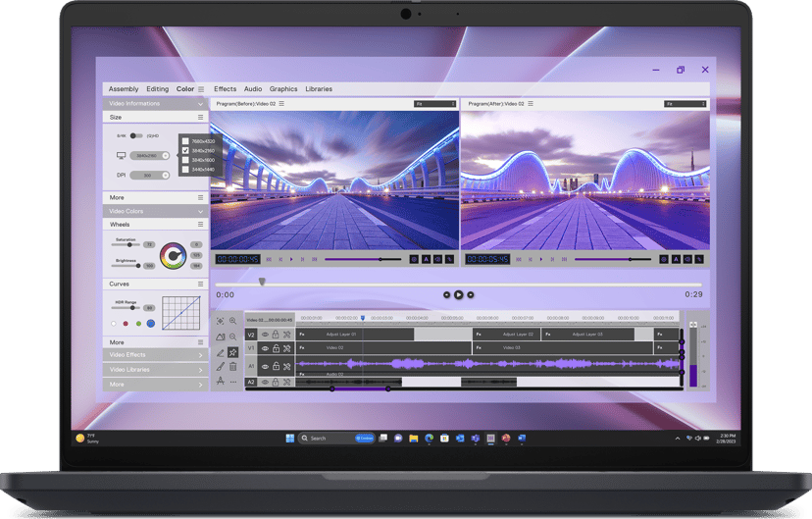Screen dimensions: 812x519
Task: Open the 3840x2160 resolution dropdown
Action: click(150, 155)
